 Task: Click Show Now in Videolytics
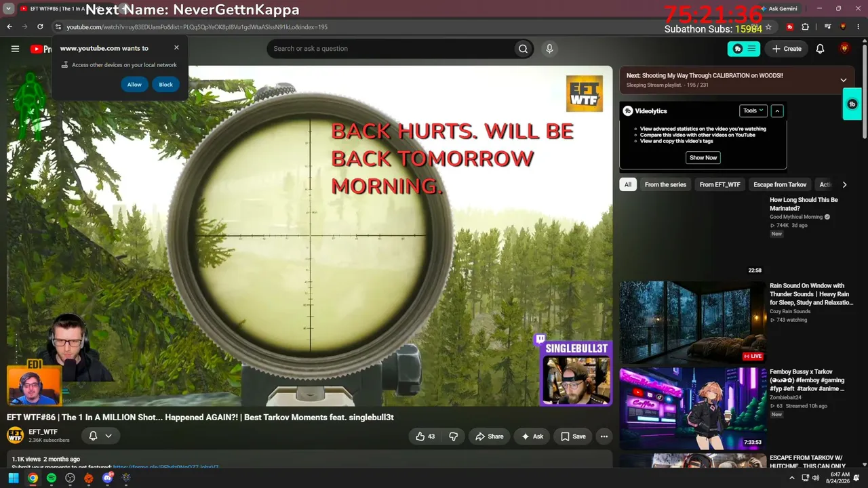703,157
